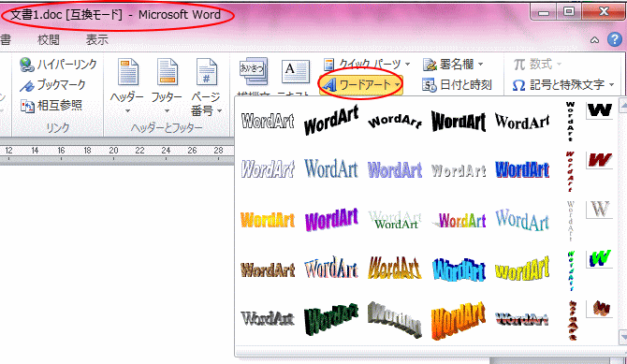Select the gold brown slanted WordArt style

tap(395, 268)
